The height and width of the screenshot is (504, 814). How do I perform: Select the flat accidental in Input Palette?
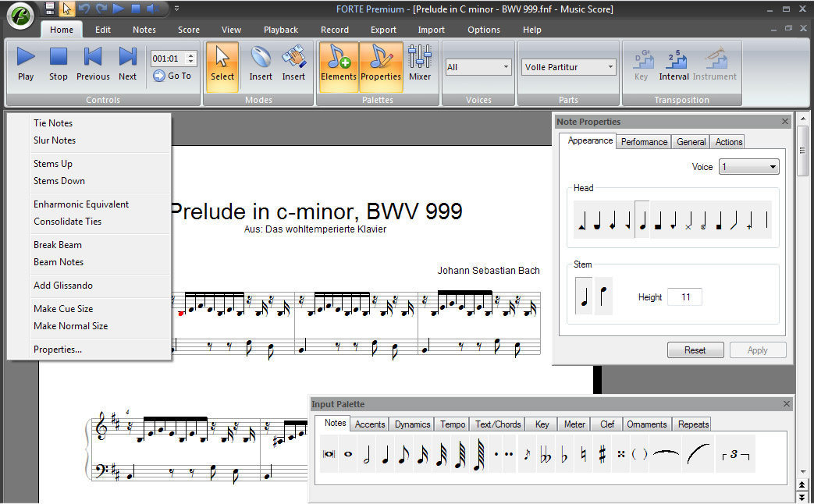tap(564, 454)
